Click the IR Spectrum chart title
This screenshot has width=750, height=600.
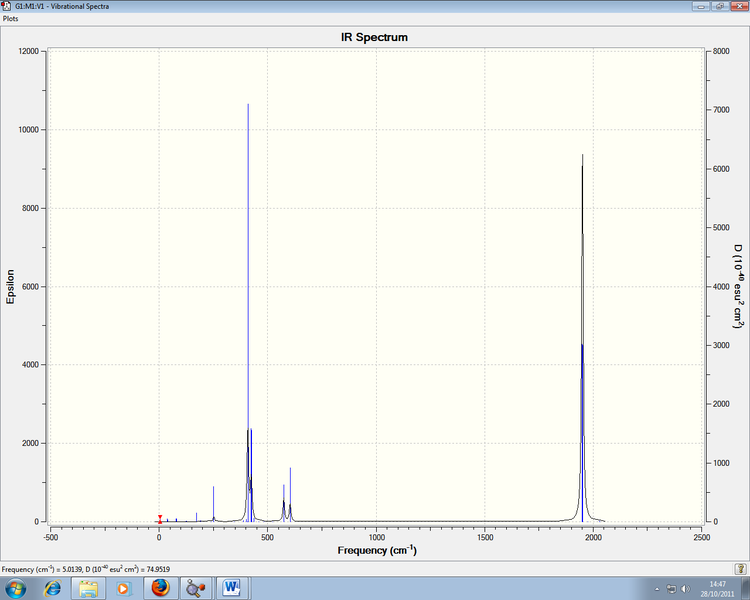(375, 37)
